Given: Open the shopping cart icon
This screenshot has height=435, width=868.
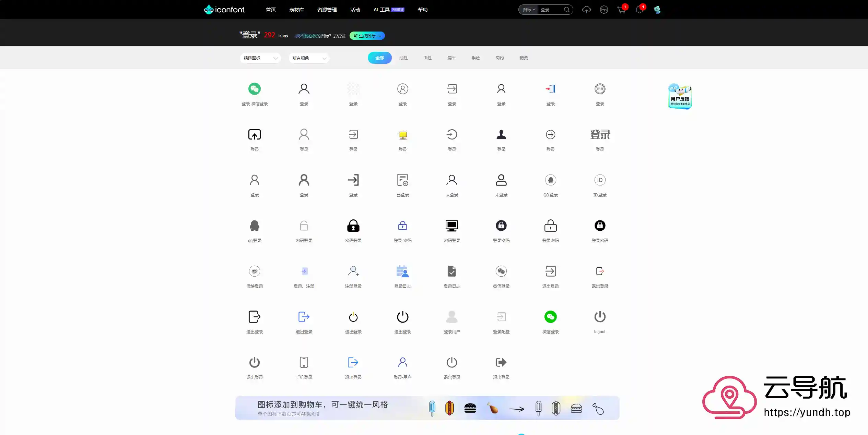Looking at the screenshot, I should [621, 10].
